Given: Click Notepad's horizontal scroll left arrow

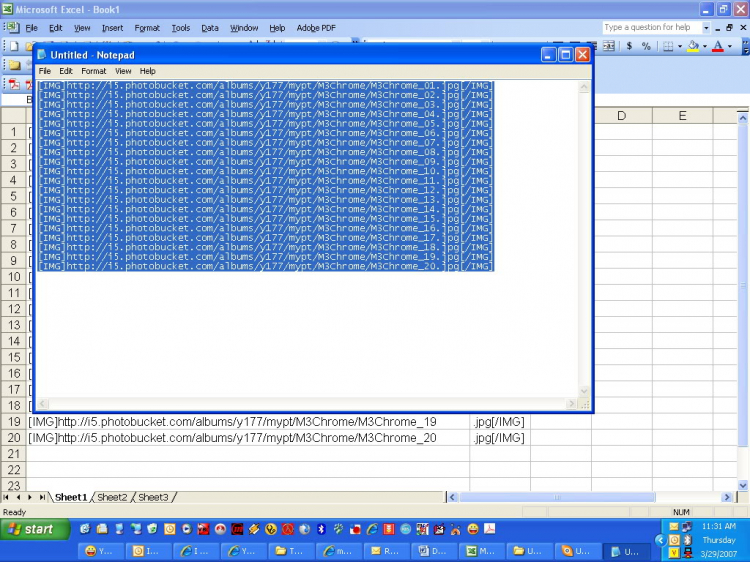Looking at the screenshot, I should (x=42, y=404).
